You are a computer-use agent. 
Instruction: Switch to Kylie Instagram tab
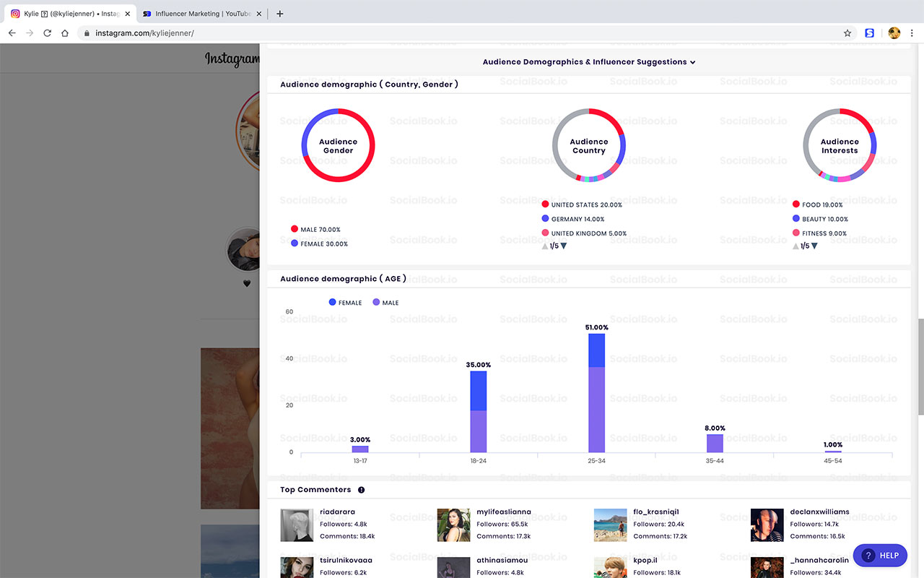pyautogui.click(x=70, y=14)
